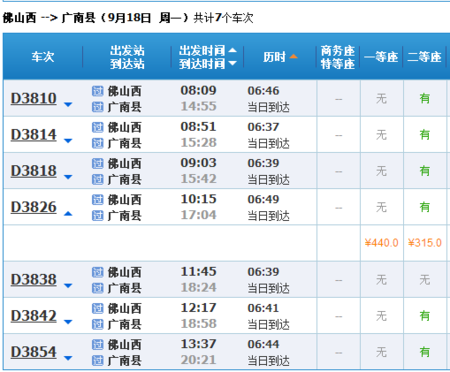Open train D3814 details link

[x=34, y=135]
